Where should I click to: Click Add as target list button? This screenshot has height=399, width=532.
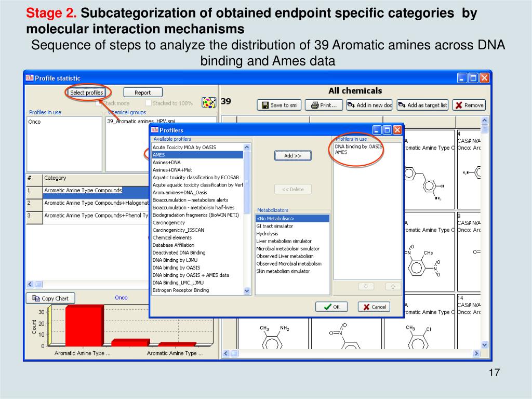coord(422,105)
